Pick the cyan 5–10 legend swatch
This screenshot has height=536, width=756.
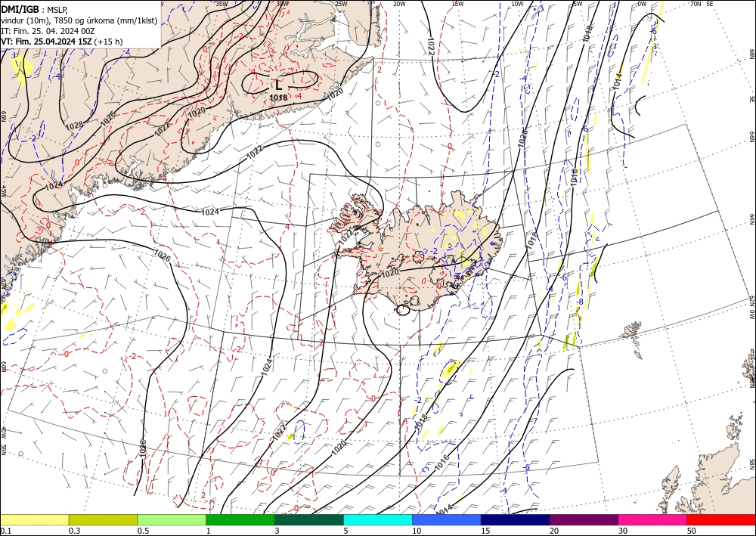378,519
